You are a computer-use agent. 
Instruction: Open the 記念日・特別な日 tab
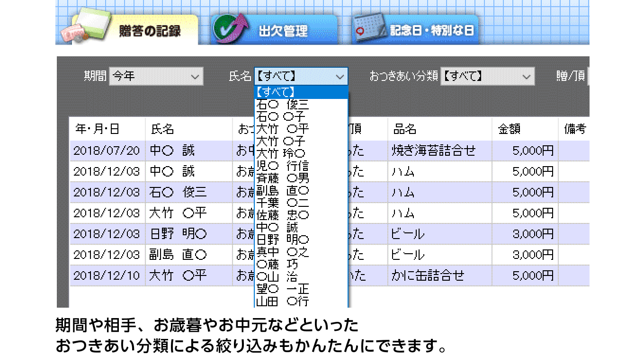(431, 29)
